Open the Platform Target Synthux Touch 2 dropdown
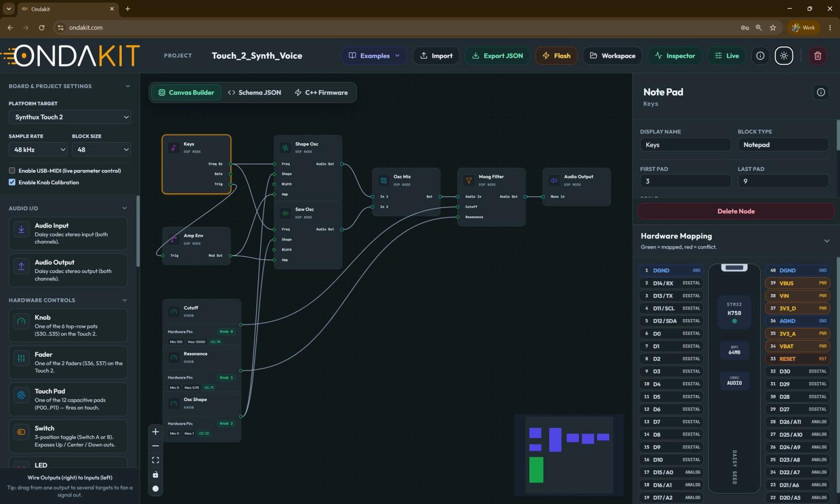This screenshot has width=840, height=504. (70, 117)
